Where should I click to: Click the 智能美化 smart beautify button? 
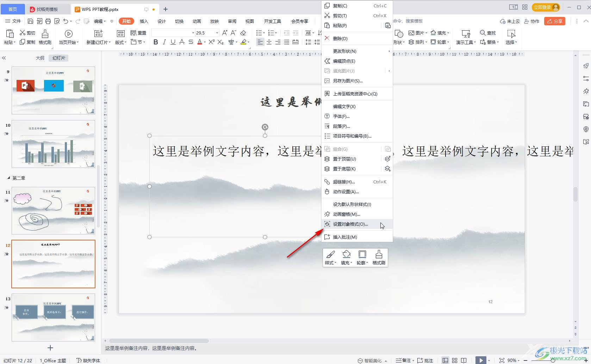pos(370,360)
